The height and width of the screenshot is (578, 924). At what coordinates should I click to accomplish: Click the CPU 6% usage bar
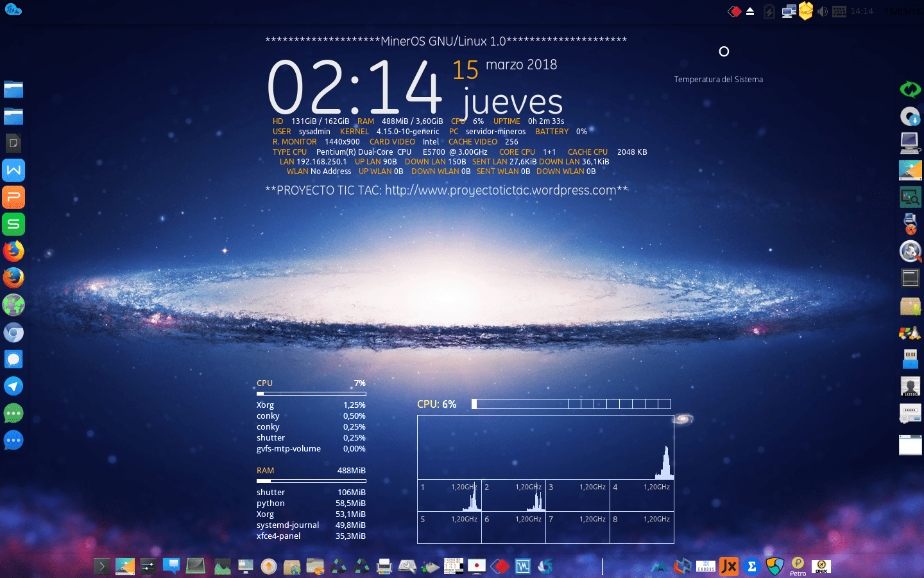tap(571, 404)
